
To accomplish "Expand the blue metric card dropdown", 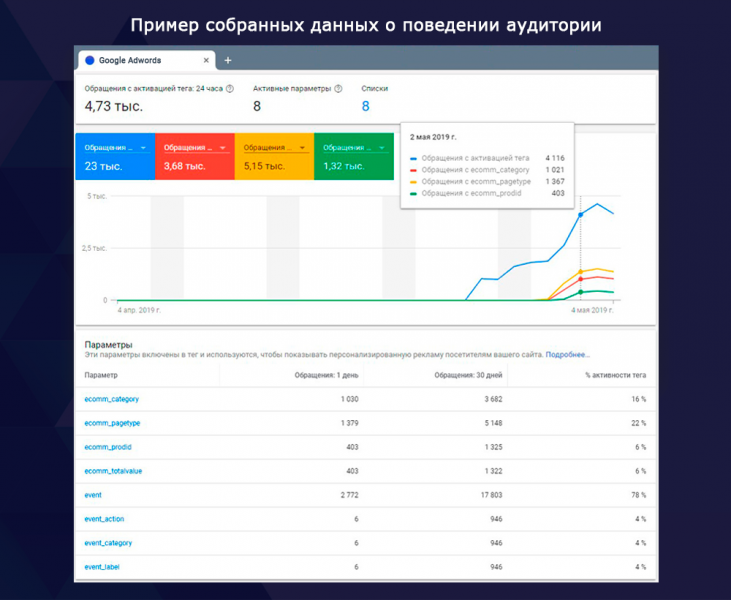I will [143, 147].
